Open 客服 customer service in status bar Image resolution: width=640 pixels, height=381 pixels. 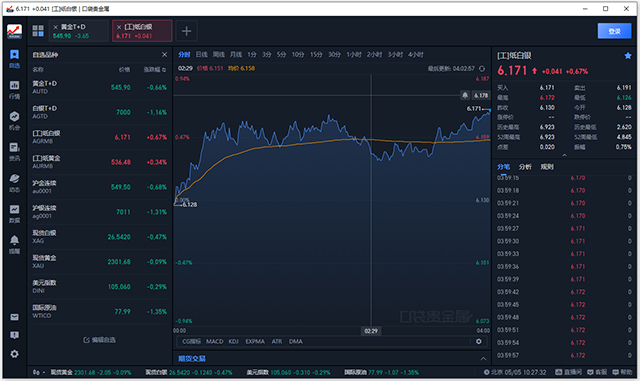point(597,372)
